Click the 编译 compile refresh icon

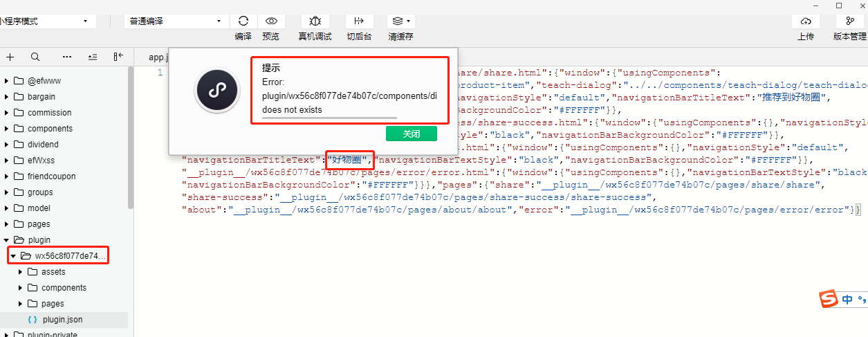click(x=243, y=21)
